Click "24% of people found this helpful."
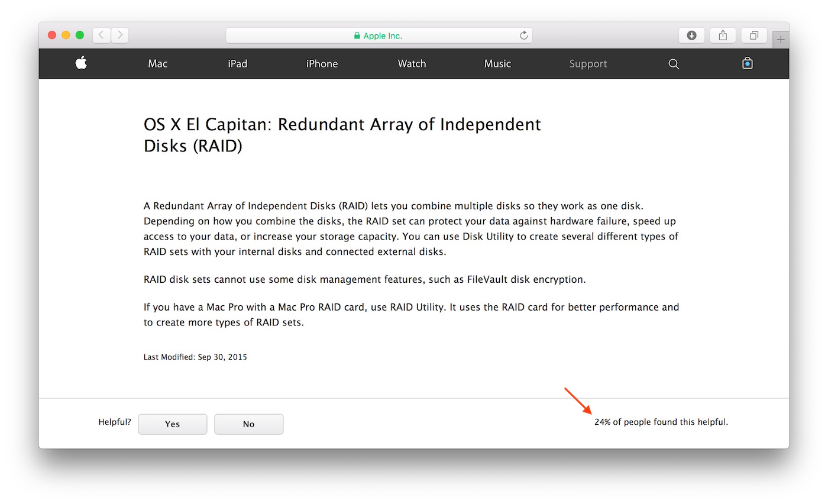The height and width of the screenshot is (504, 828). click(x=661, y=422)
